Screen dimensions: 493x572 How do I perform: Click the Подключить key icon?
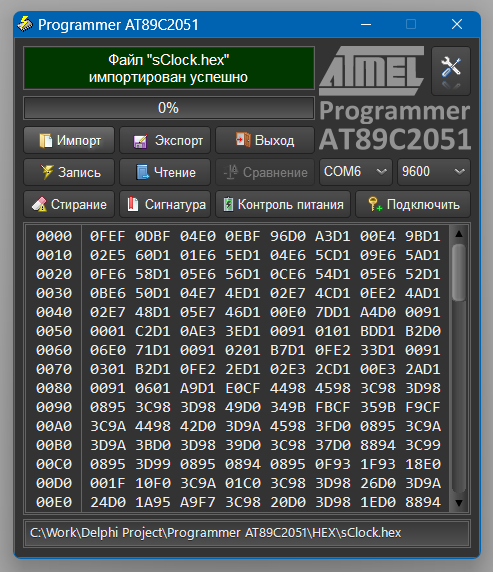375,204
